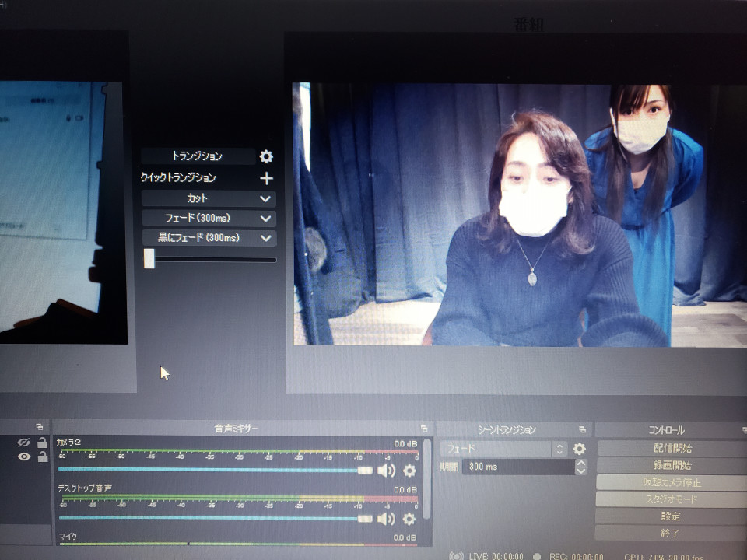The width and height of the screenshot is (747, 560).
Task: Add a quick transition with the plus icon
Action: [266, 178]
